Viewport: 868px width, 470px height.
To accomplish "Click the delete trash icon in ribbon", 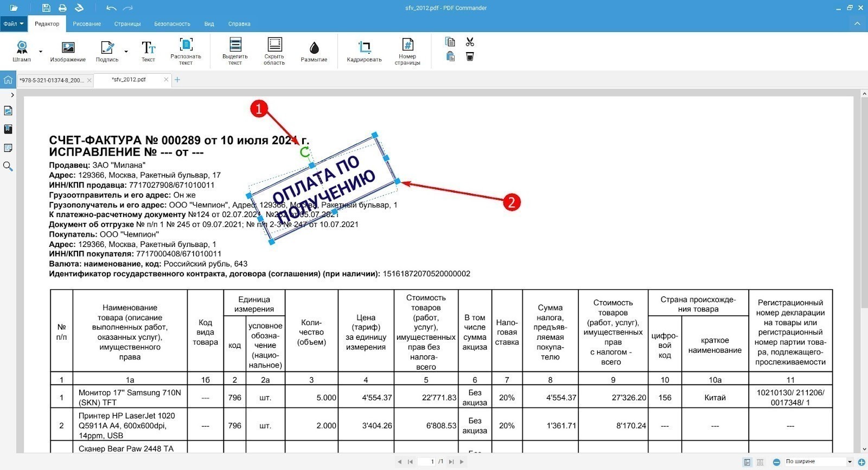I will click(x=470, y=56).
